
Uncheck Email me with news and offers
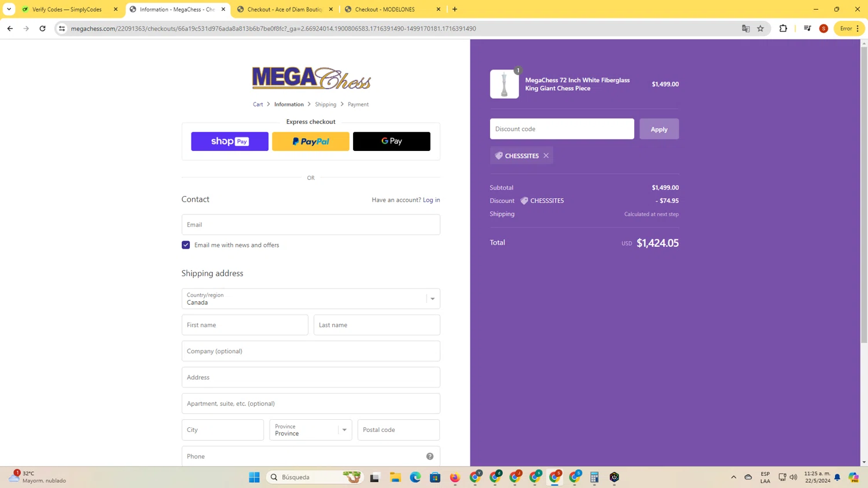[186, 245]
